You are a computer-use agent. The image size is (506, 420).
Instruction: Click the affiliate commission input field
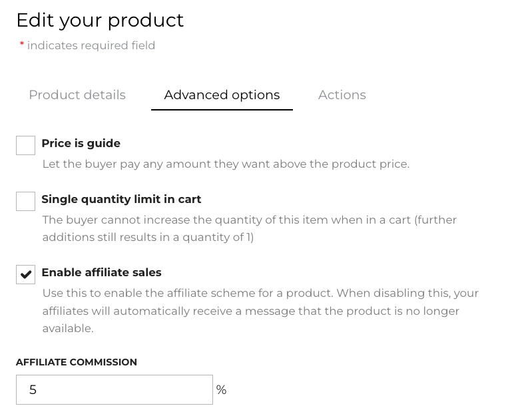pos(115,390)
